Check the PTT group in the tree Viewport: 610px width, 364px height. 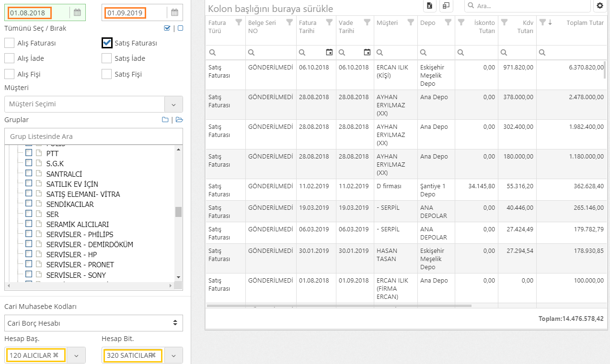[29, 153]
